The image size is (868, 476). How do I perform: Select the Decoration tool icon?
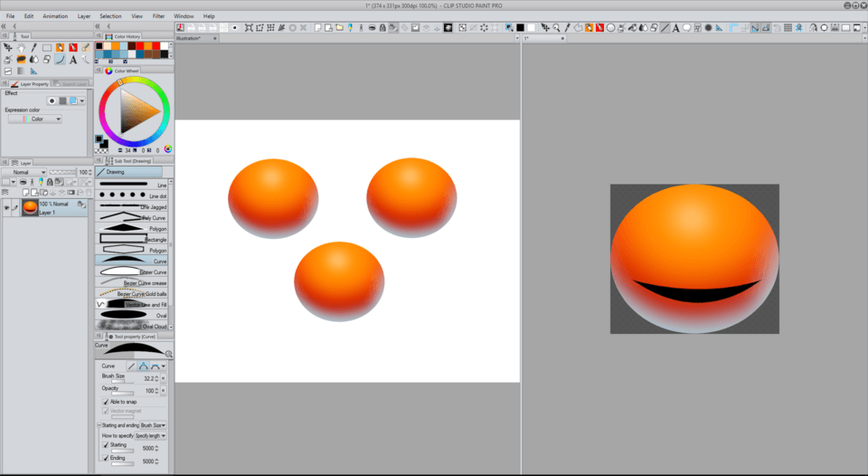(x=21, y=60)
